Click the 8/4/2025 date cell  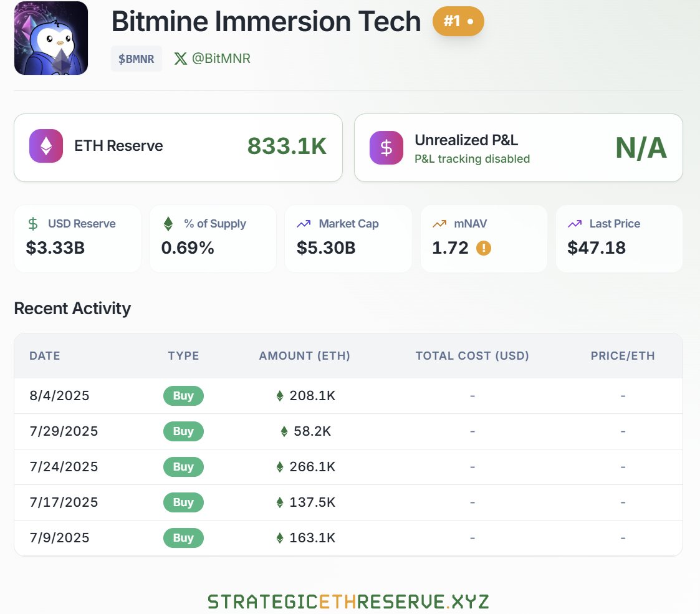tap(59, 396)
